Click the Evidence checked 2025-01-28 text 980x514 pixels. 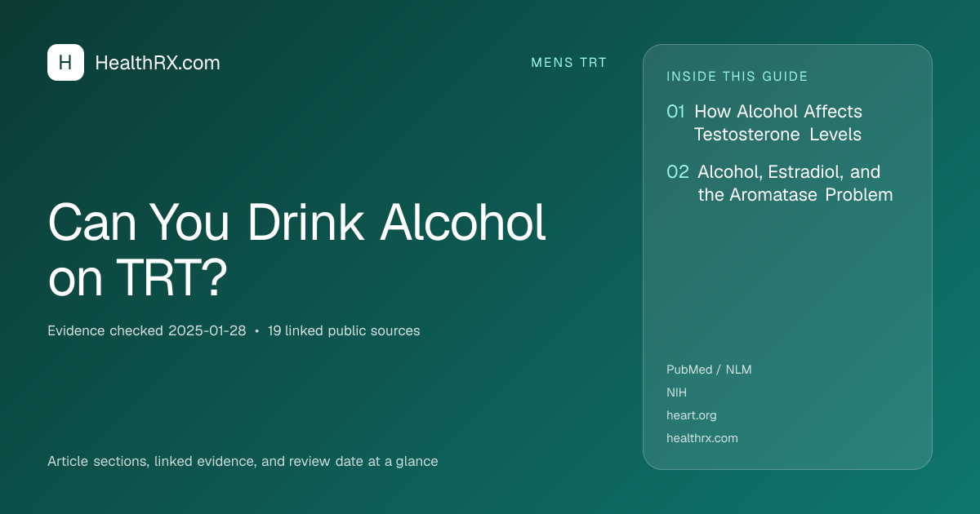tap(147, 331)
